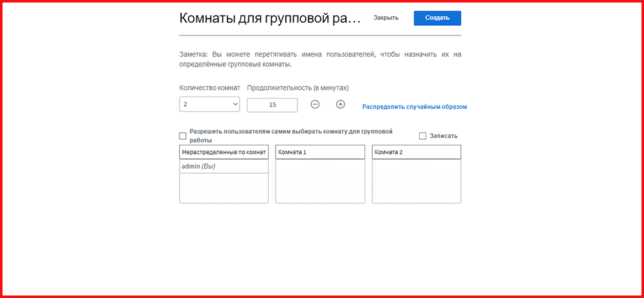Screen dimensions: 644x298
Task: Click the Количество комнат label
Action: point(209,88)
